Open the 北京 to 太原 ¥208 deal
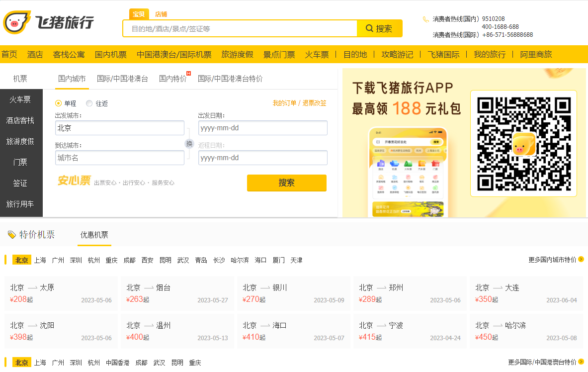This screenshot has height=372, width=588. (x=61, y=293)
